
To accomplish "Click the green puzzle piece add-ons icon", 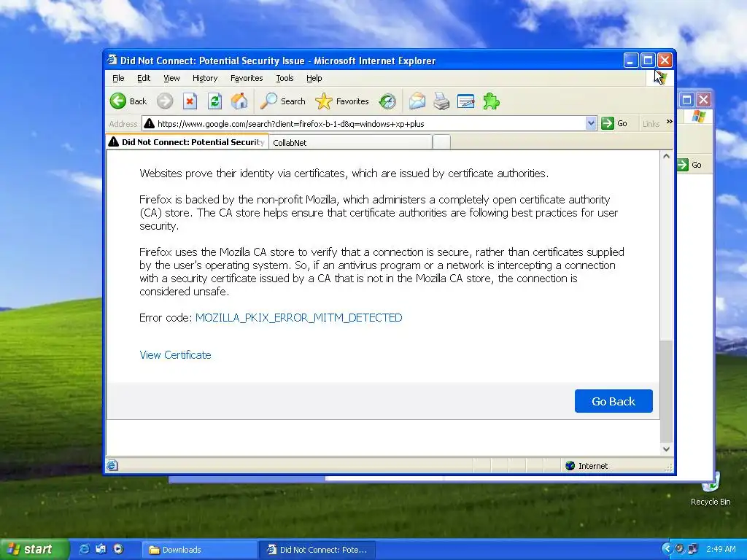I will pos(491,101).
